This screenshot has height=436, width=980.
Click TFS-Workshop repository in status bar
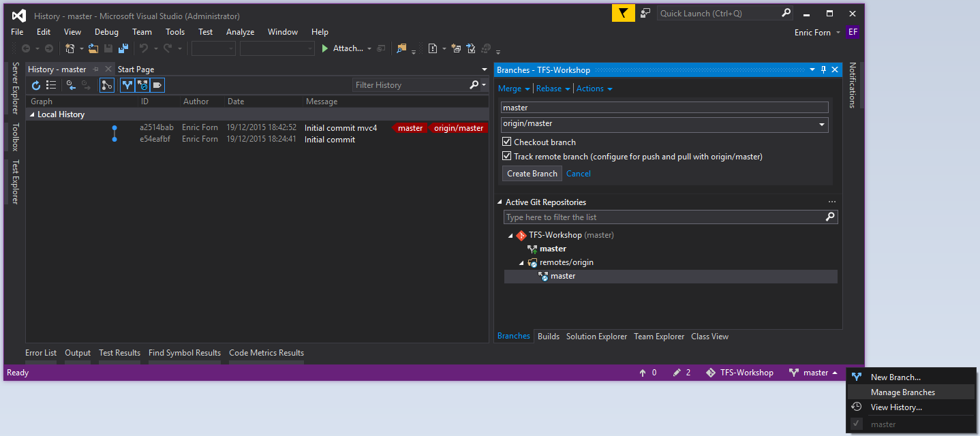click(x=739, y=373)
